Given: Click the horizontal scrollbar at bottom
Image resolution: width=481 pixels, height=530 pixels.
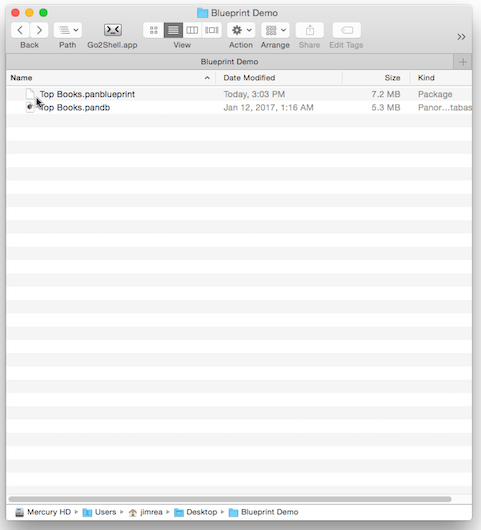Looking at the screenshot, I should (230, 499).
